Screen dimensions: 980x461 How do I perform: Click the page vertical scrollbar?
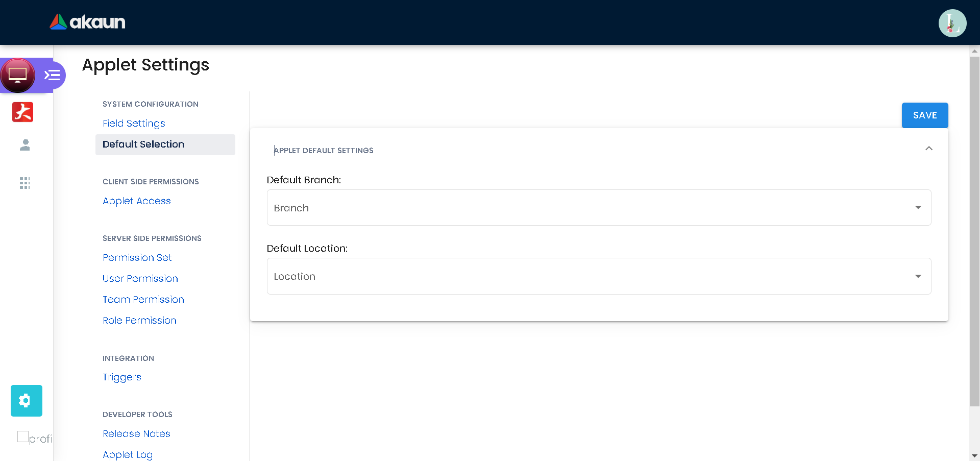[x=974, y=231]
